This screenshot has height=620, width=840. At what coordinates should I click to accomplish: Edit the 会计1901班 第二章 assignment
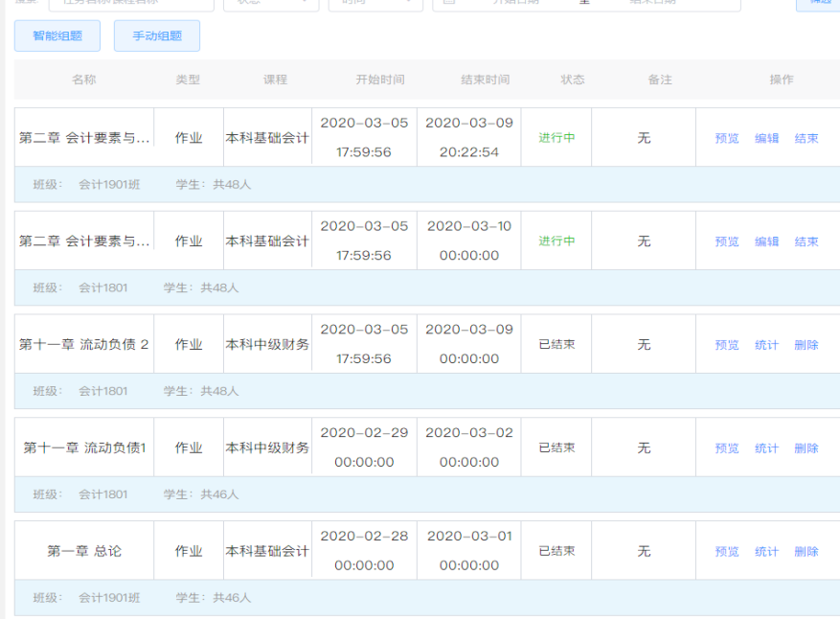click(x=766, y=138)
